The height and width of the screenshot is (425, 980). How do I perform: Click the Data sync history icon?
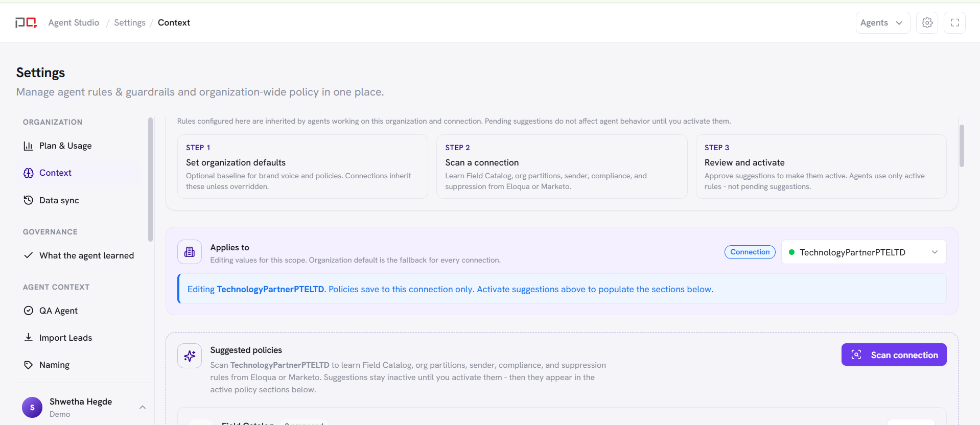(x=29, y=200)
